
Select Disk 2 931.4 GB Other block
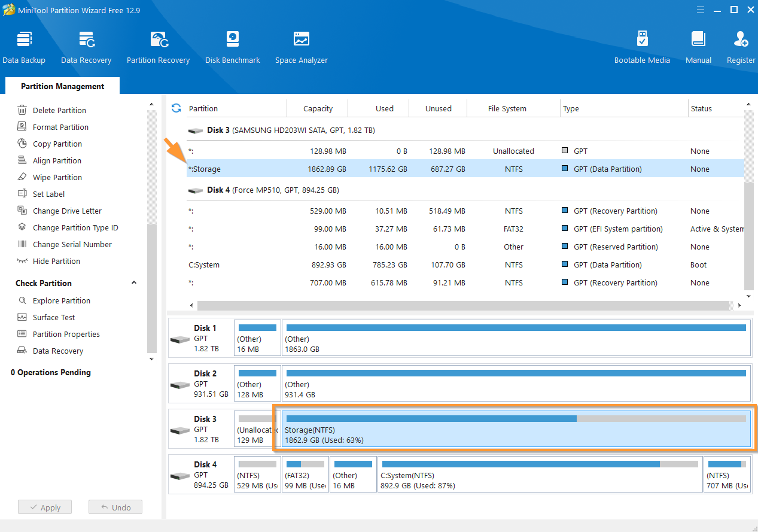[516, 384]
